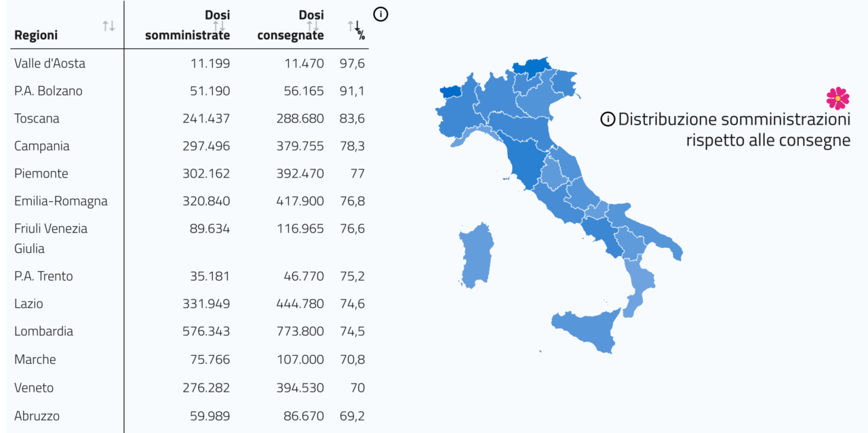868x433 pixels.
Task: Click the Regioni column header
Action: tap(36, 35)
